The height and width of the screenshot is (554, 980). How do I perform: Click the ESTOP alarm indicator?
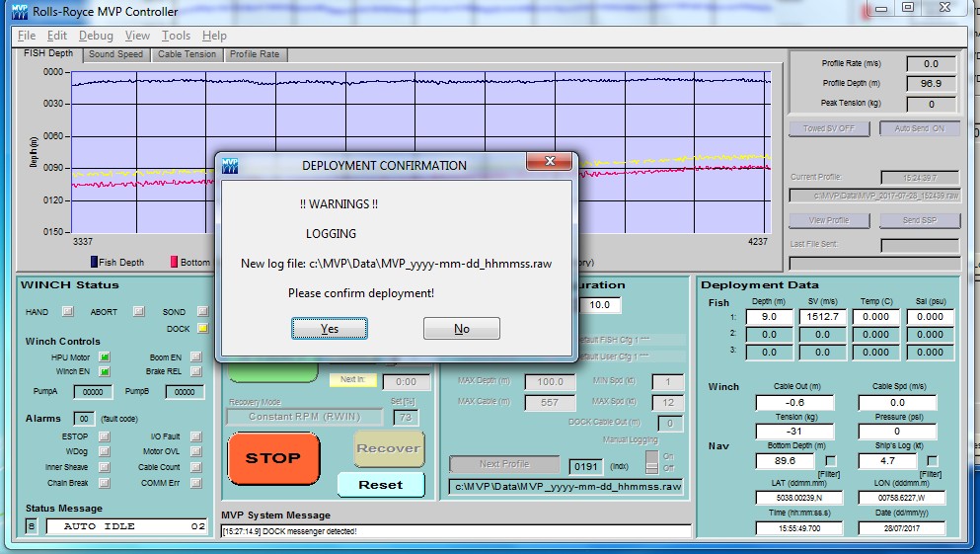click(x=105, y=436)
